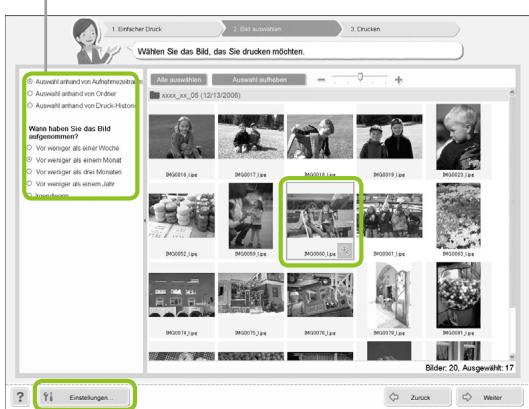Click the heading 'Wann haben Sie das Bild aufgenommen?'
The height and width of the screenshot is (409, 529).
[69, 132]
